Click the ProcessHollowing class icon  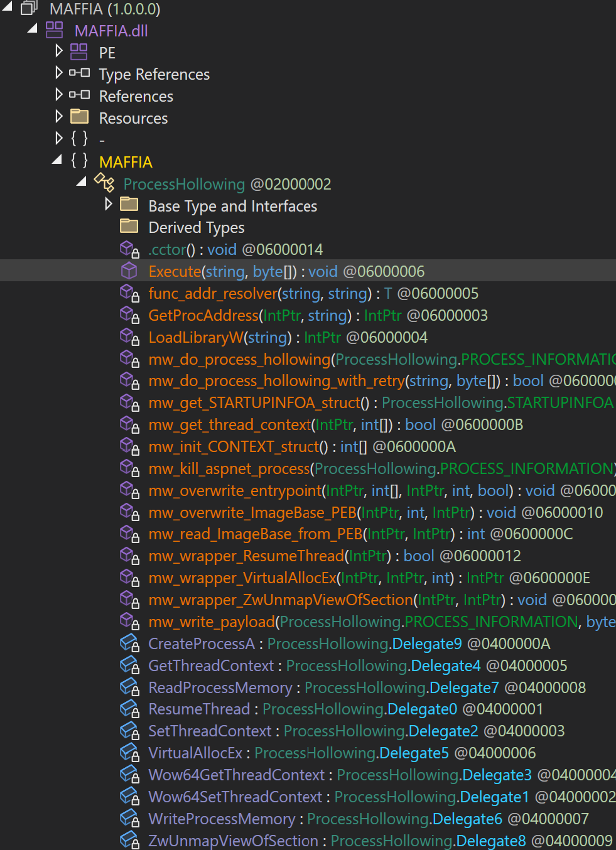pos(104,184)
